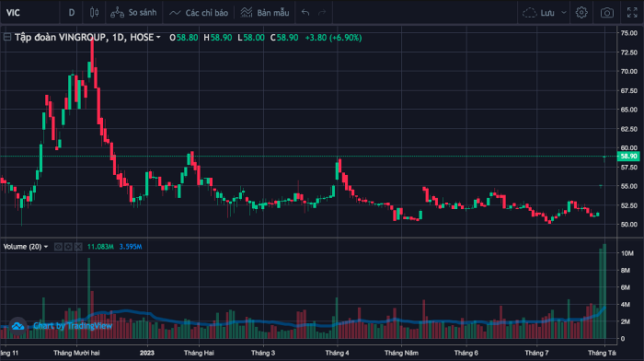Click the +3.80 (+6.90%) change value
Image resolution: width=644 pixels, height=361 pixels.
tap(333, 38)
